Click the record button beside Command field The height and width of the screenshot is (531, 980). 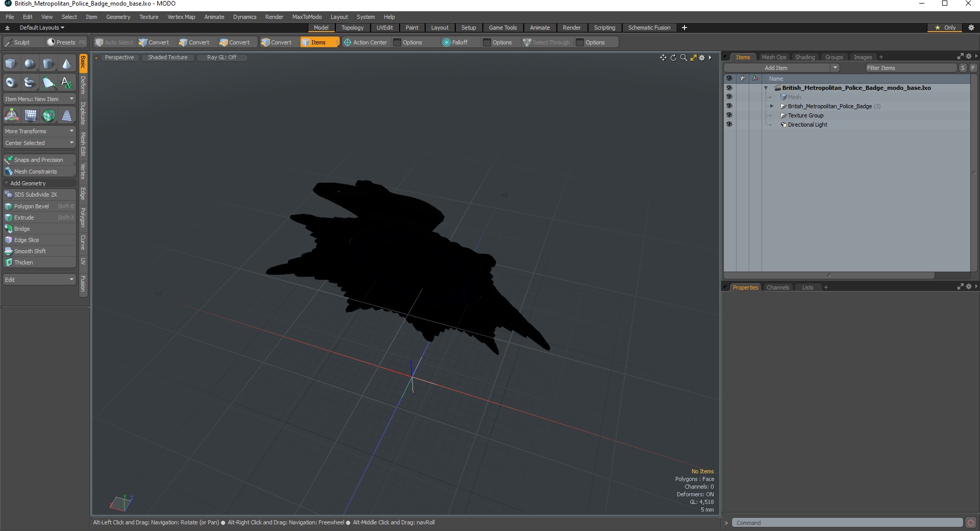[971, 522]
